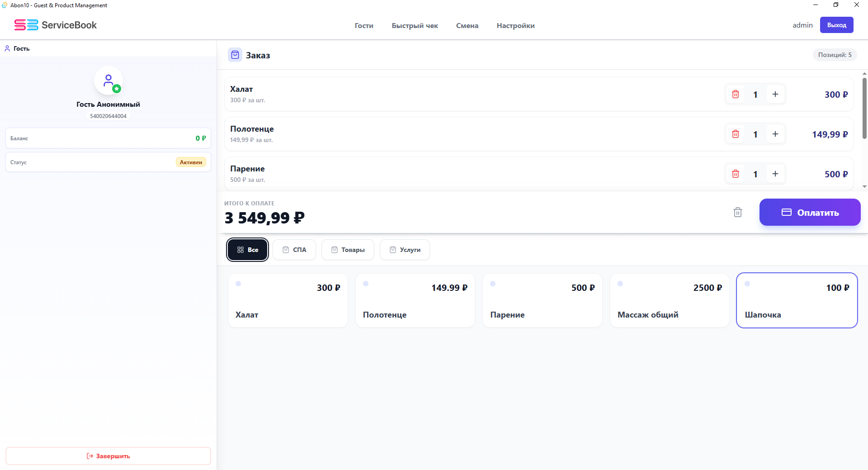Add Парение product card to order

542,300
